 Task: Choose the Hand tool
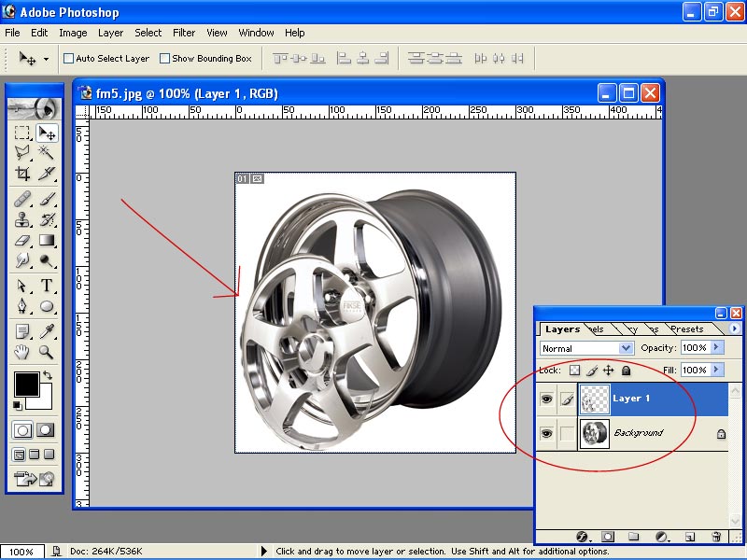(22, 352)
